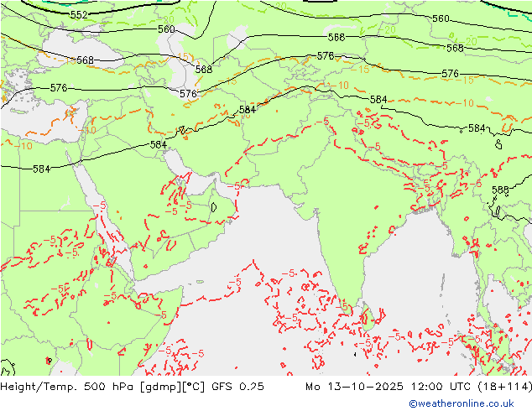Image resolution: width=532 pixels, height=411 pixels.
Task: Click the 552 height contour label
Action: point(79,15)
